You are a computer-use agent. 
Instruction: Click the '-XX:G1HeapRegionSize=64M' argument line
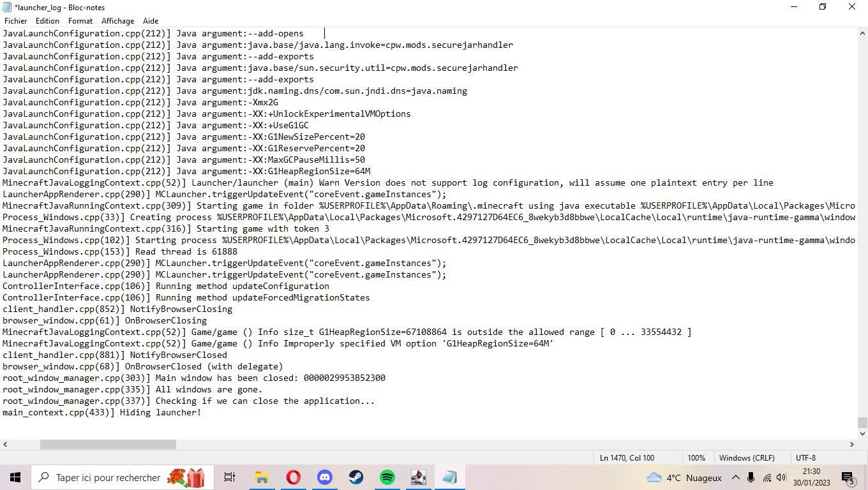coord(186,171)
